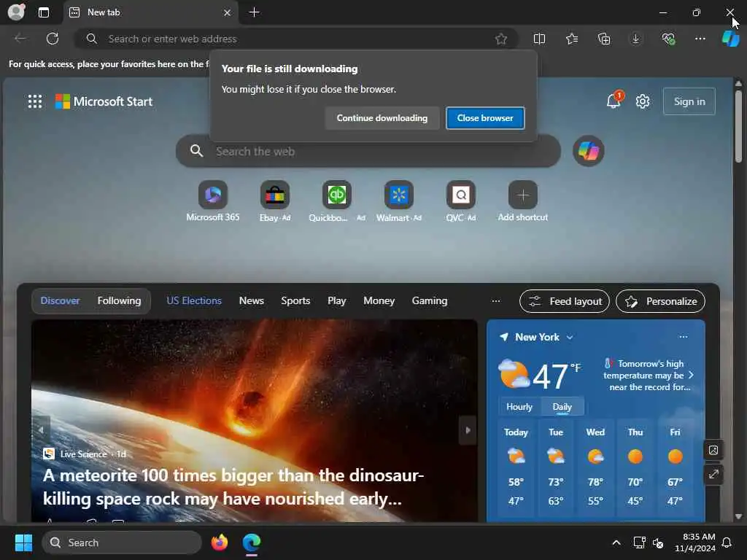This screenshot has height=560, width=747.
Task: Select Wed forecast column
Action: tap(595, 468)
